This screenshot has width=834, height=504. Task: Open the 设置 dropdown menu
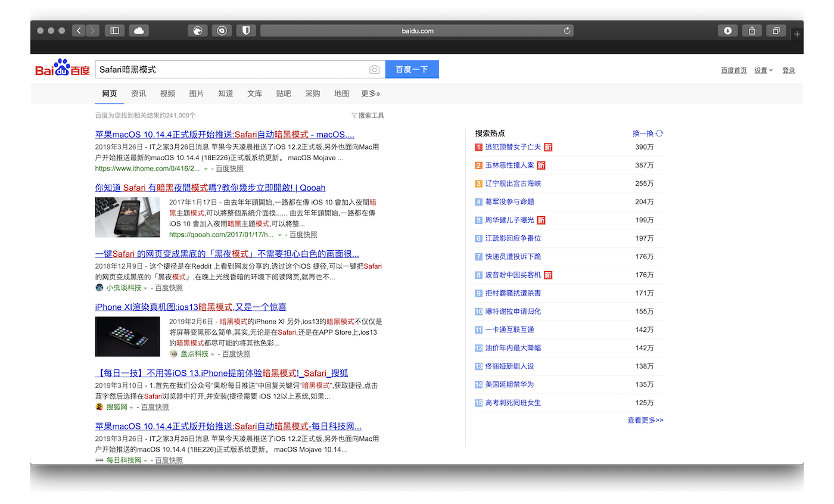click(x=764, y=70)
